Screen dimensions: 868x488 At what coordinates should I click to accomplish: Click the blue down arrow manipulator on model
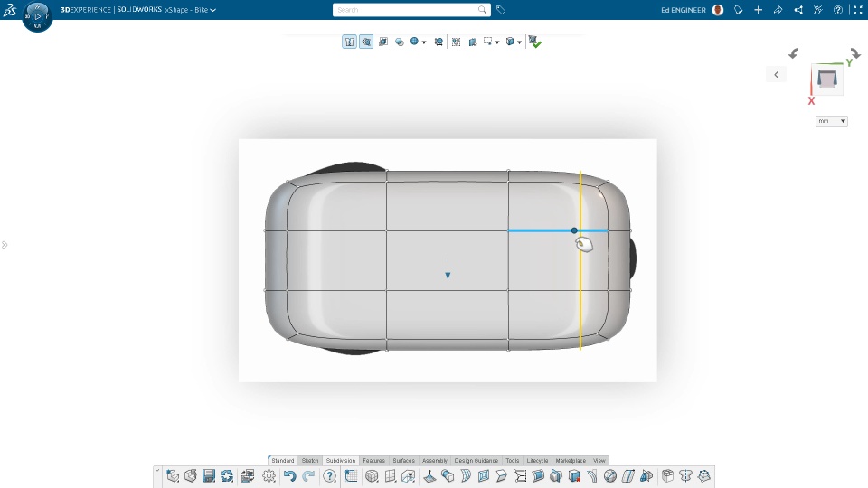click(448, 275)
